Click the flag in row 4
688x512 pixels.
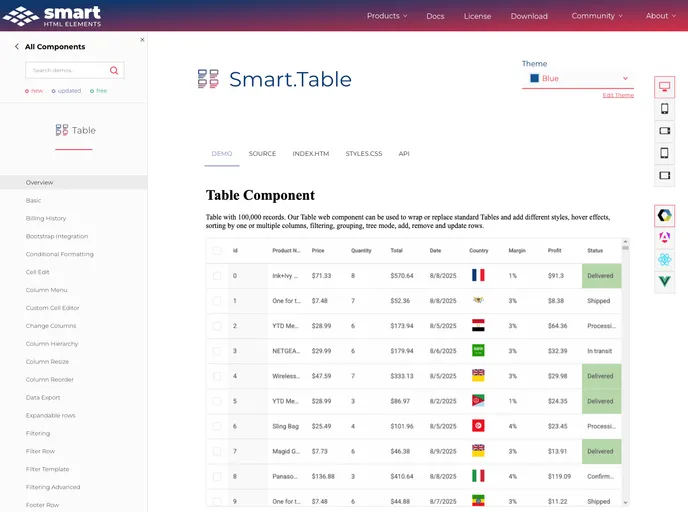(478, 375)
